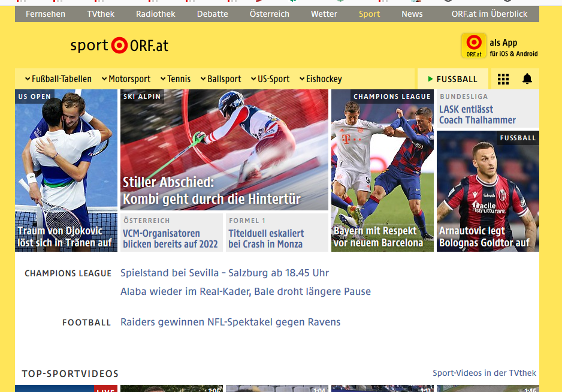The height and width of the screenshot is (392, 562).
Task: Open Raiders gewinnen NFL-Spektakel article
Action: [230, 322]
